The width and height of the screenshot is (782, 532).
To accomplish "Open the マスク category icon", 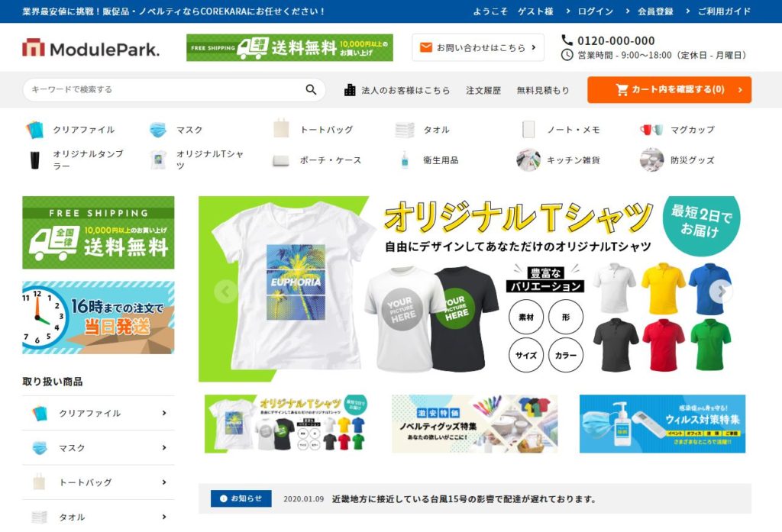I will 158,130.
